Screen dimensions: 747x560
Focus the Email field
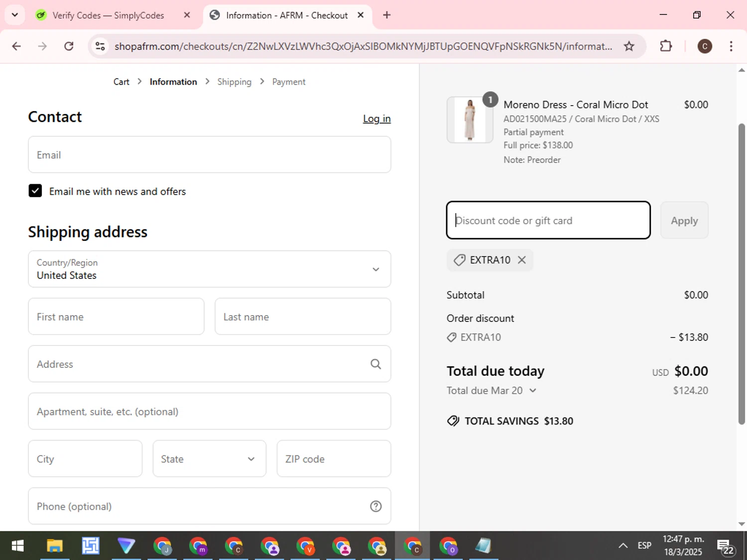210,155
